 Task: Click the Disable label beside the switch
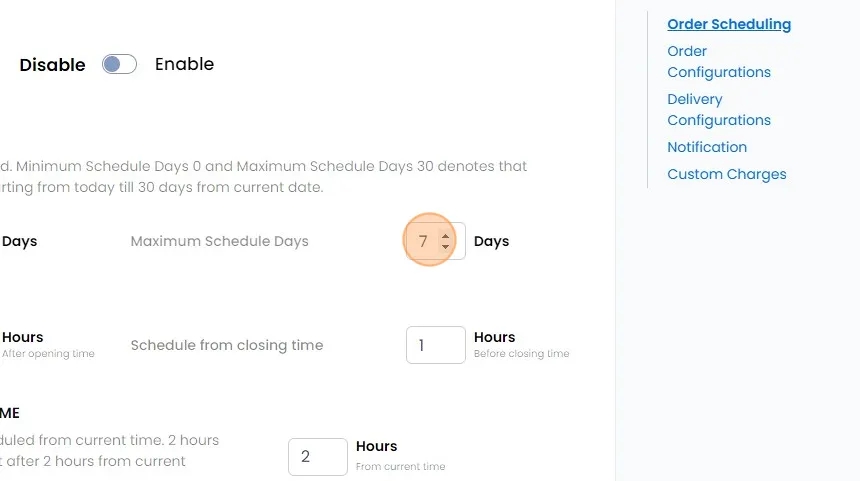[x=52, y=64]
